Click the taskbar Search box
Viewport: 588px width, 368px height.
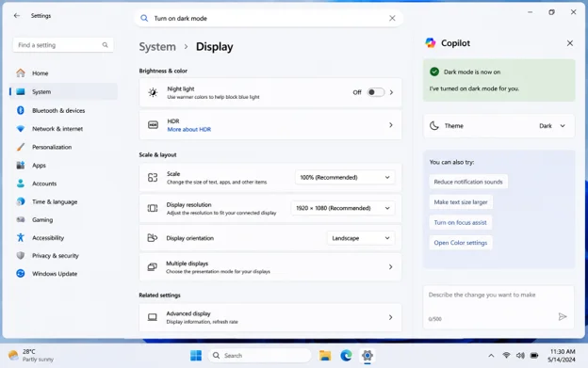(x=259, y=355)
